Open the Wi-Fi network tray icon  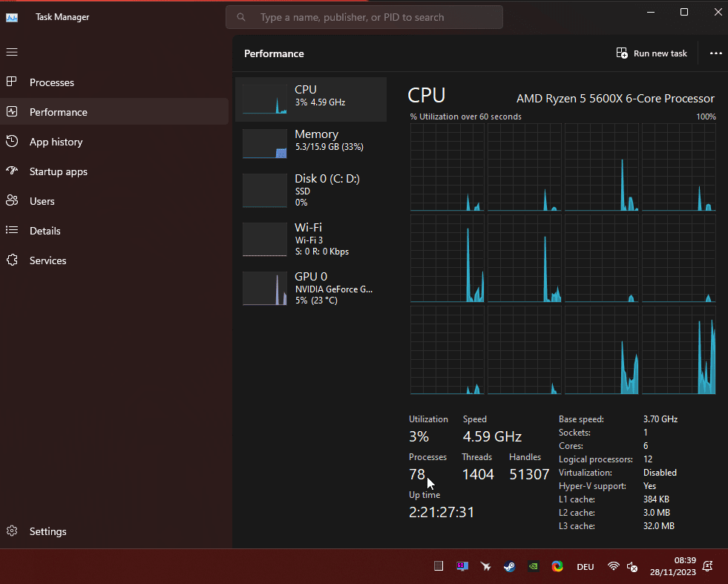pos(613,566)
